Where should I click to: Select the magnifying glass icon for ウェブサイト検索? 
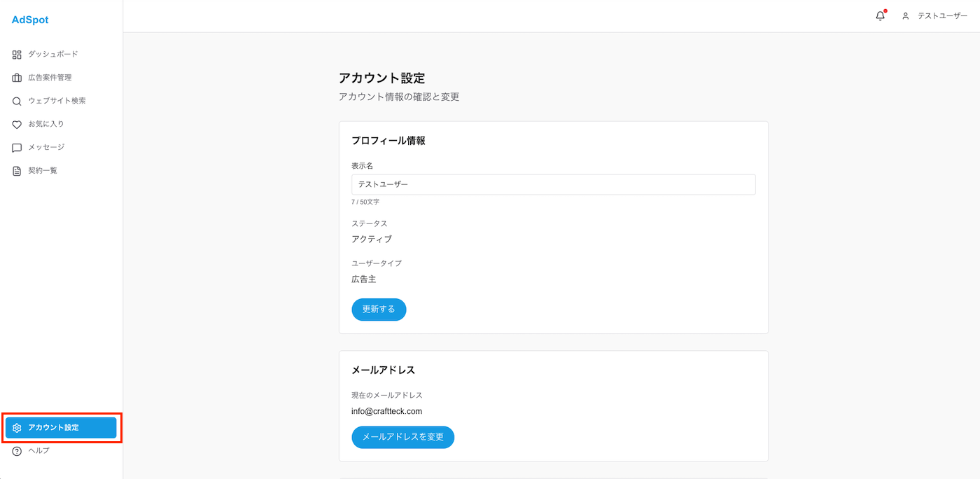coord(15,100)
